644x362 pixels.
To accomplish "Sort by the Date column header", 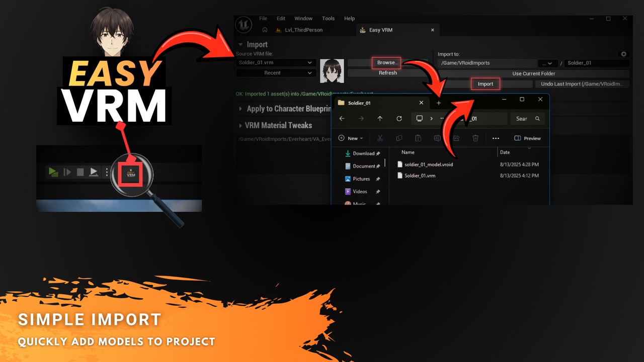I will pos(505,152).
